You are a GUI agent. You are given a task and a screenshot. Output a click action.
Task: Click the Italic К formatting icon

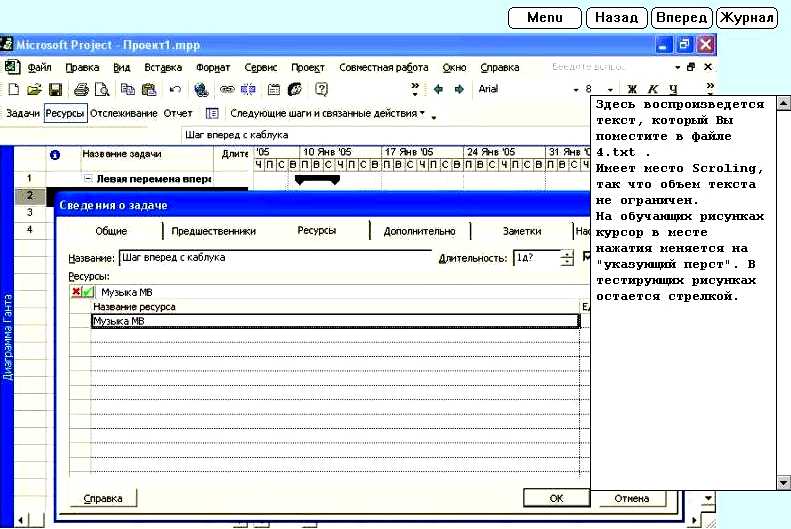pos(653,89)
